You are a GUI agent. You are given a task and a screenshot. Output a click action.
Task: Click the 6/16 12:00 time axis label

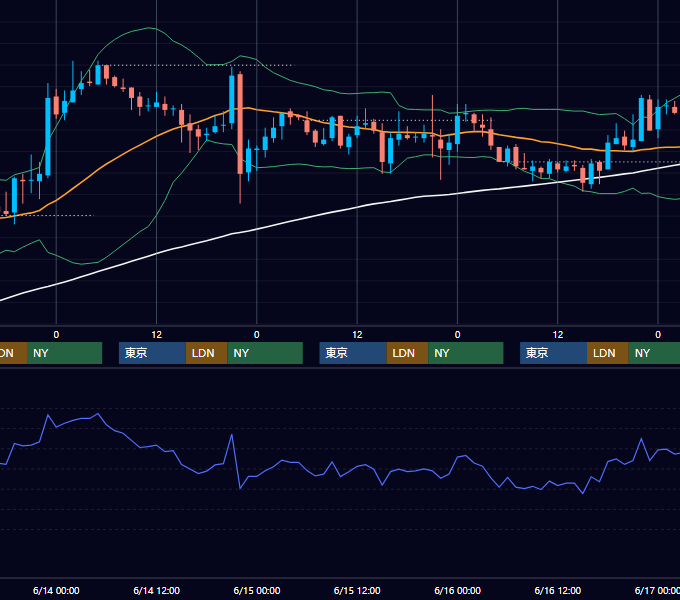pyautogui.click(x=558, y=590)
